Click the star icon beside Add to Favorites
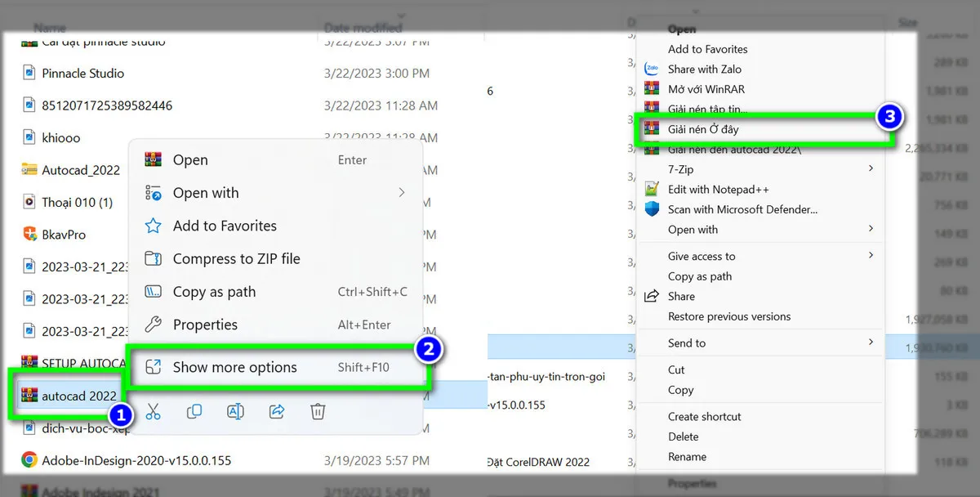This screenshot has width=980, height=497. (154, 226)
